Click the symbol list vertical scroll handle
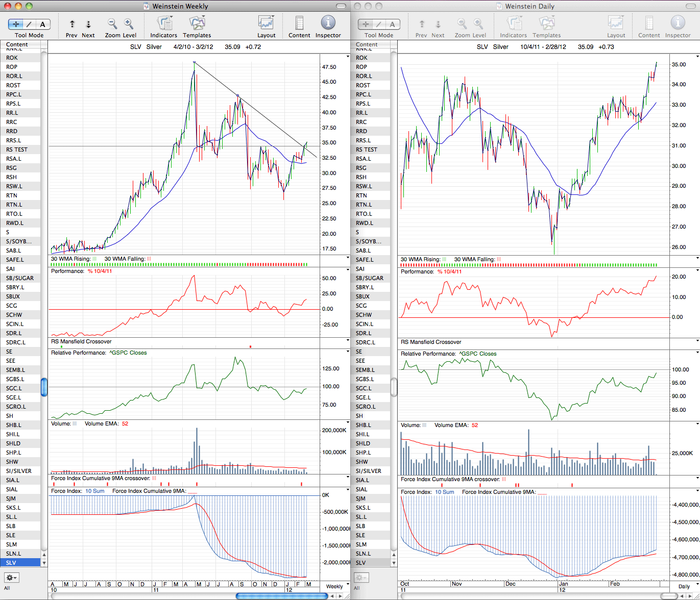Image resolution: width=700 pixels, height=600 pixels. click(44, 387)
